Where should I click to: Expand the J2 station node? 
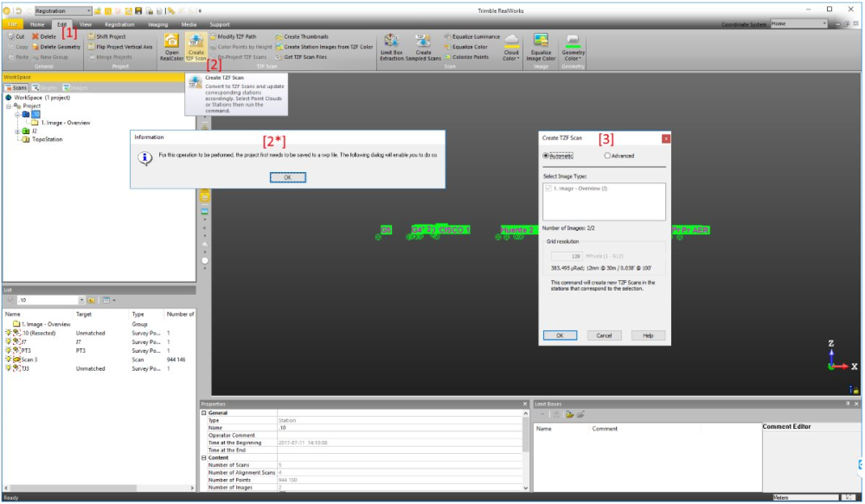pyautogui.click(x=17, y=131)
